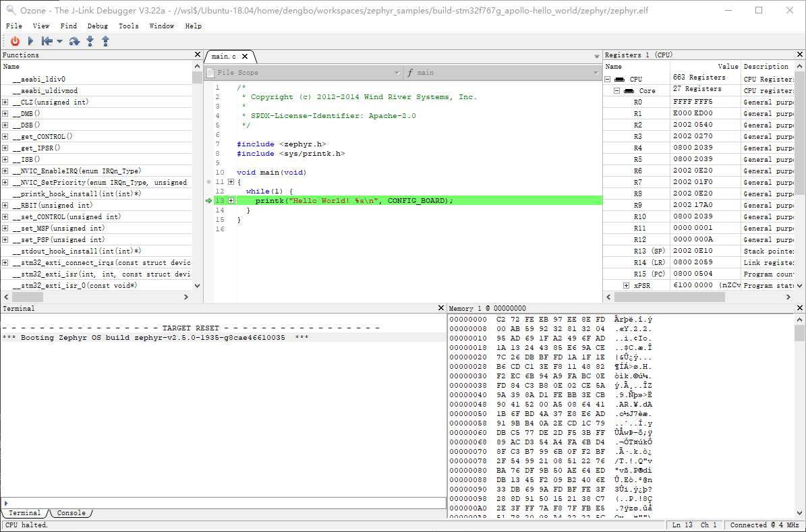The width and height of the screenshot is (806, 532).
Task: Open the File menu
Action: coord(14,26)
